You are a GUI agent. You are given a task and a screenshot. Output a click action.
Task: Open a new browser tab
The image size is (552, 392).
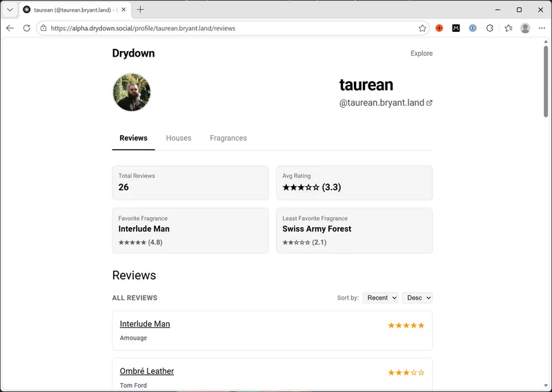141,10
